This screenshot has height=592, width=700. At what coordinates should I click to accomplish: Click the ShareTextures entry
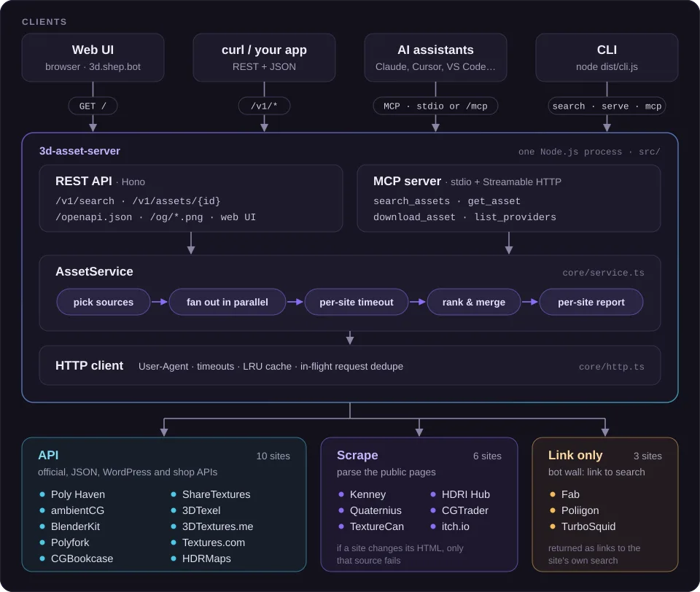pyautogui.click(x=216, y=494)
